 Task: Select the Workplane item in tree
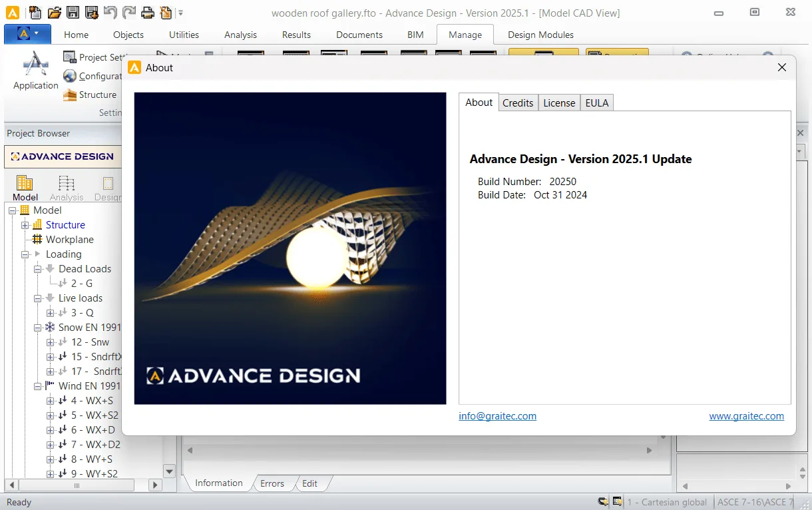tap(69, 240)
